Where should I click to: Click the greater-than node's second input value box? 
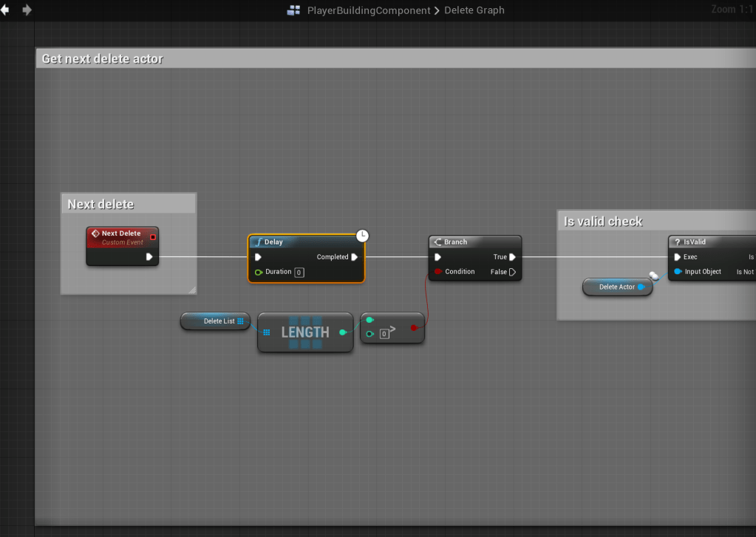tap(384, 334)
